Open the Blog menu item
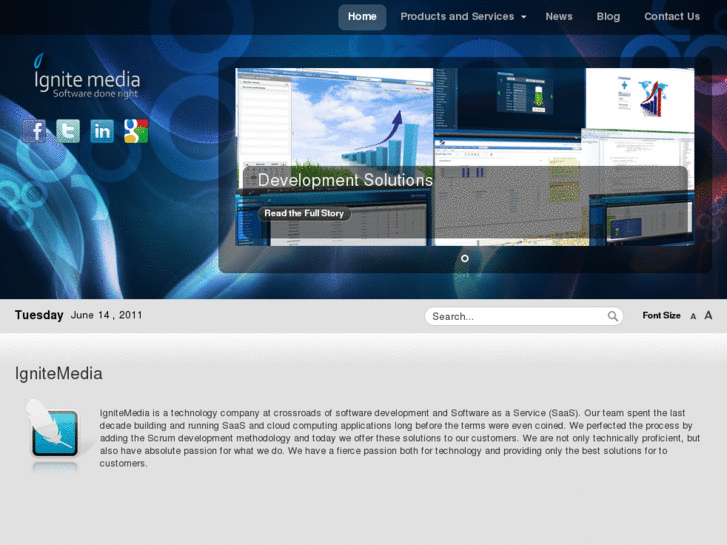Screen dimensions: 727x545 (608, 17)
